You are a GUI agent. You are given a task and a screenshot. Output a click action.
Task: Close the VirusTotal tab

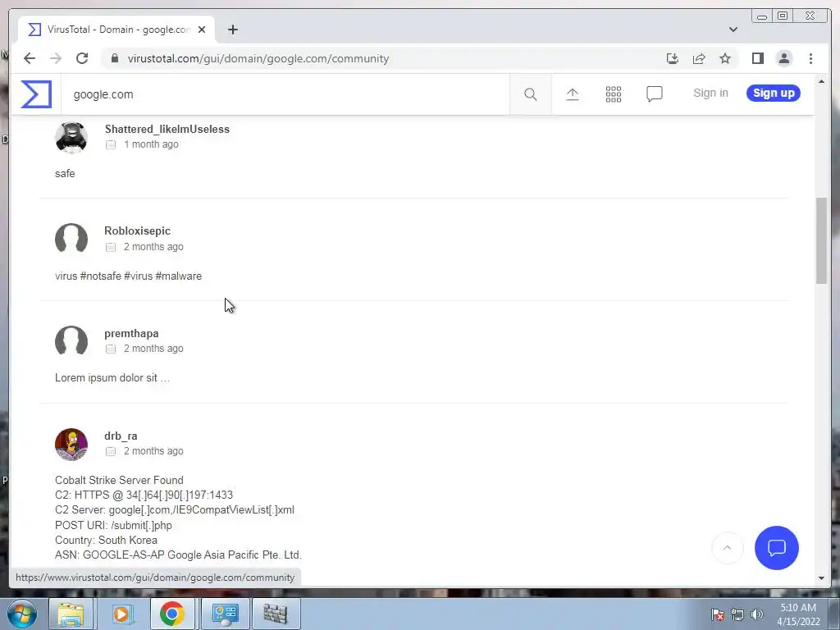pos(202,30)
